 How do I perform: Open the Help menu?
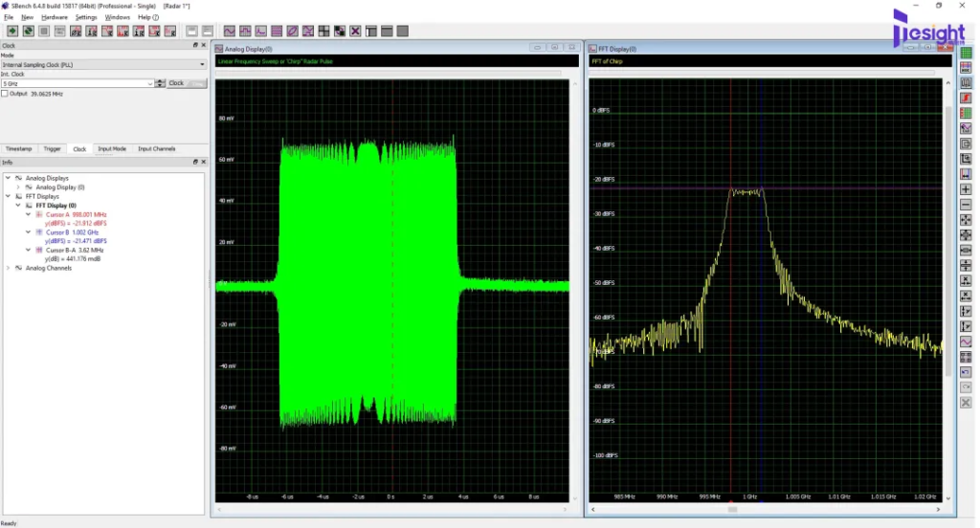click(x=148, y=17)
